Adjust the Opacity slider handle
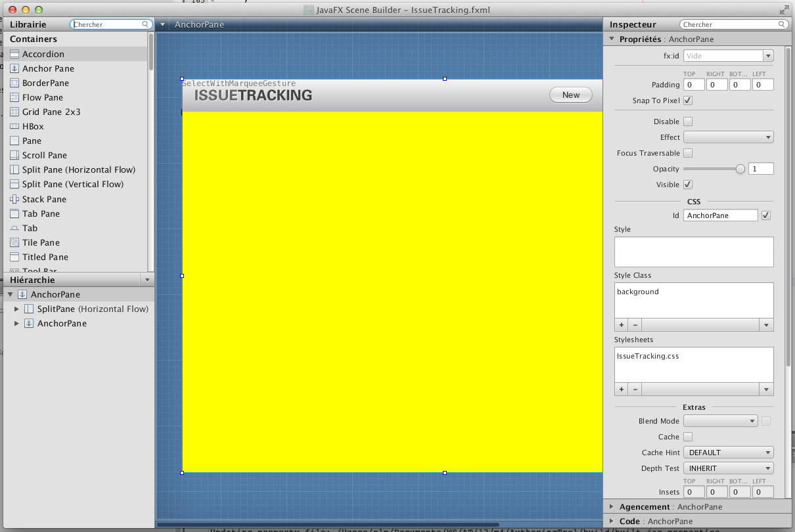Image resolution: width=795 pixels, height=532 pixels. coord(740,169)
